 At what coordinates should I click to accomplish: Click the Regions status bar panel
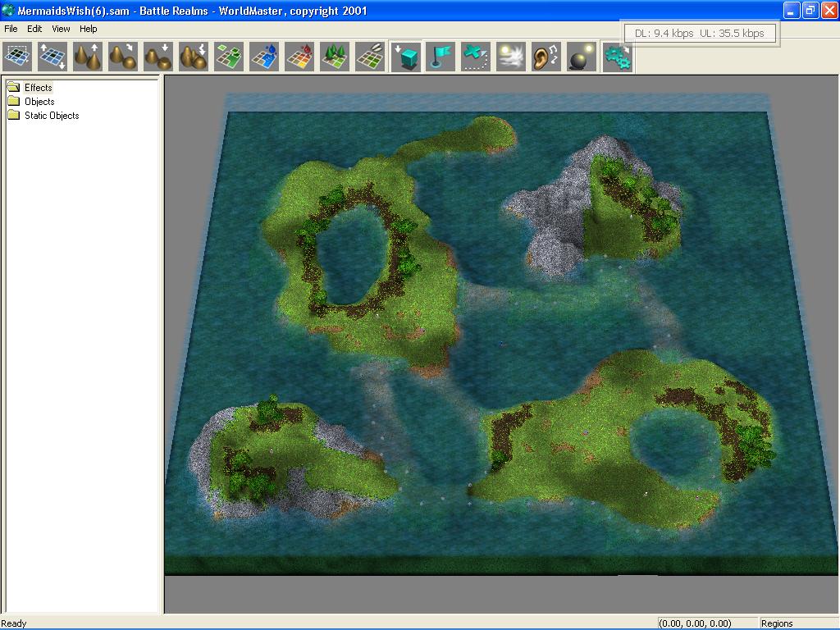798,623
